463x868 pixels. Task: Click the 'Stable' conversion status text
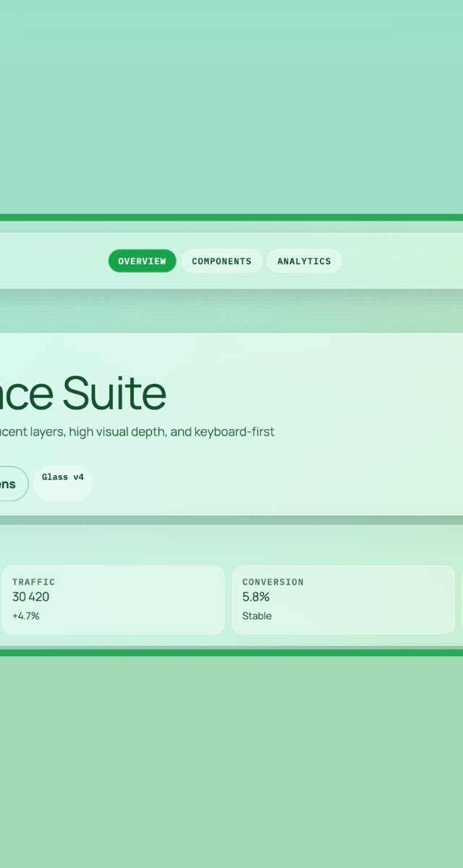[x=257, y=616]
